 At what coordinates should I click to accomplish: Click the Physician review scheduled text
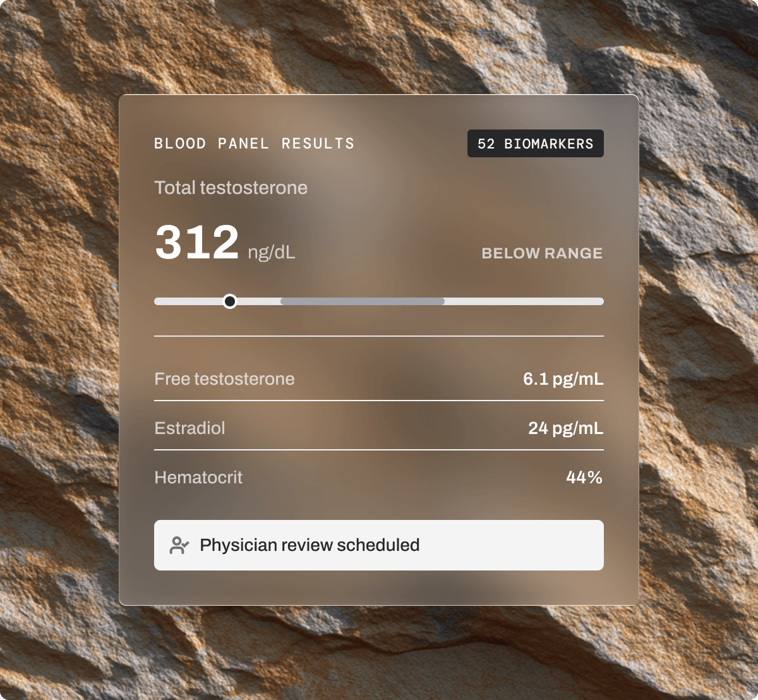310,545
